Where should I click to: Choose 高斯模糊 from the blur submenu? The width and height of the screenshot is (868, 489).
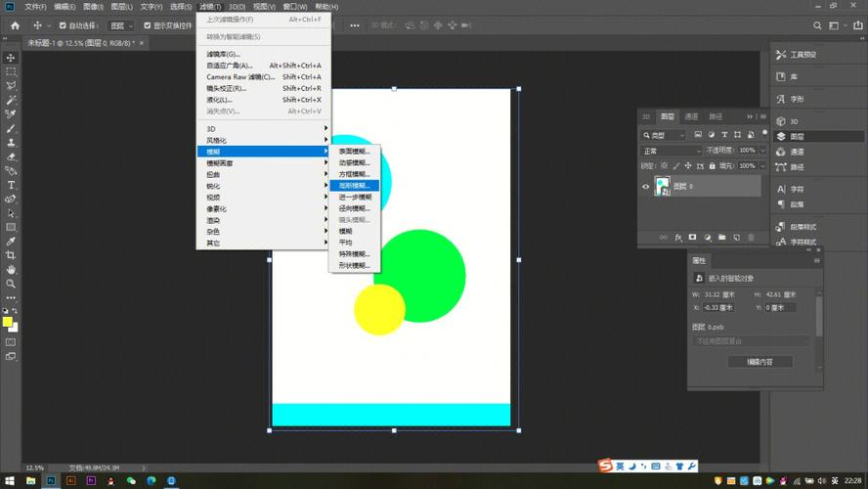tap(354, 185)
